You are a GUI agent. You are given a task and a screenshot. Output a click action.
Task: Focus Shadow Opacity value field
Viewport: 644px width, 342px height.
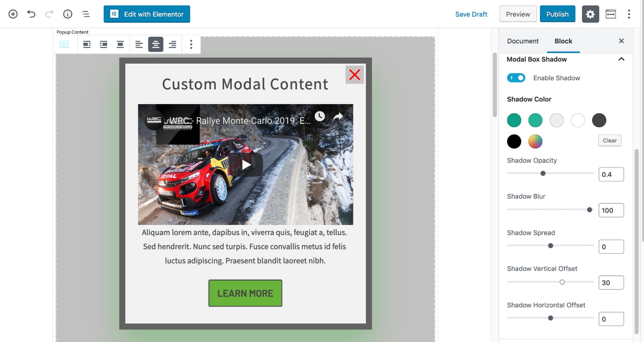point(611,174)
